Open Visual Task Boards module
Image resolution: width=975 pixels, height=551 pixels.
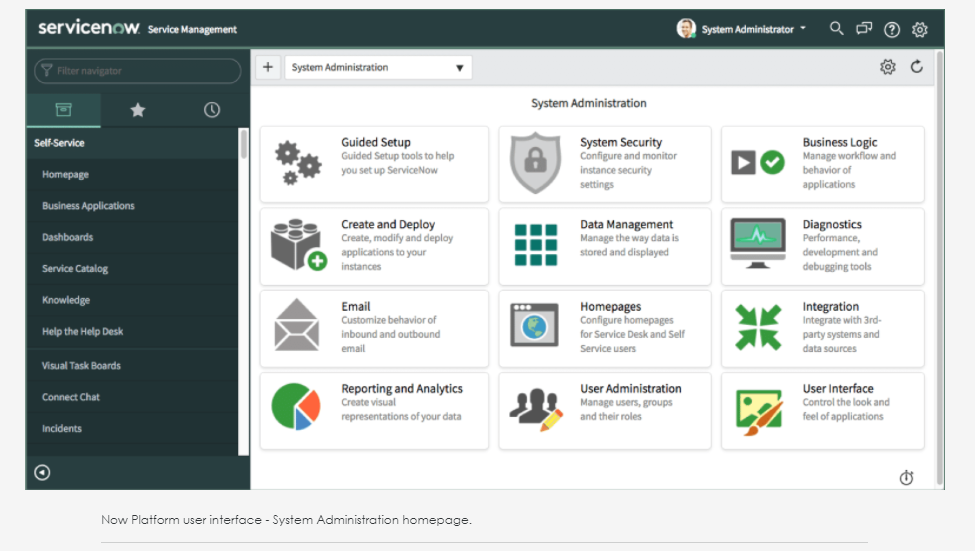[81, 366]
